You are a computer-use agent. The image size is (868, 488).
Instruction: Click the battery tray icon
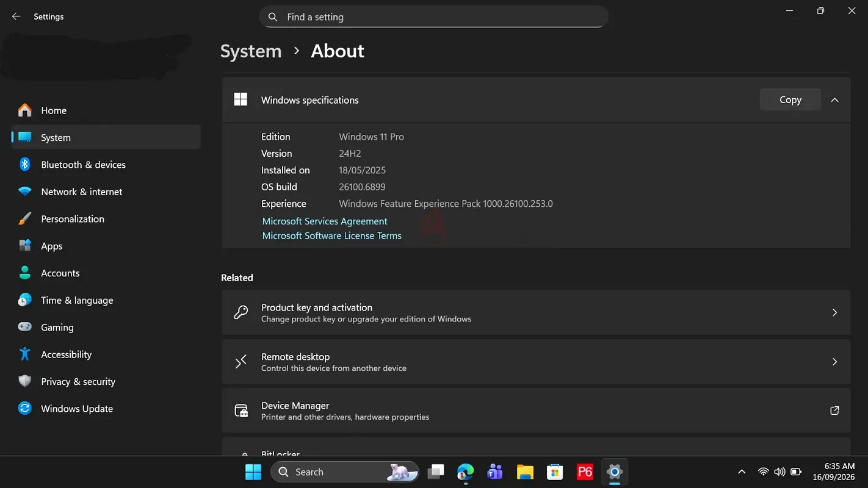(x=796, y=472)
